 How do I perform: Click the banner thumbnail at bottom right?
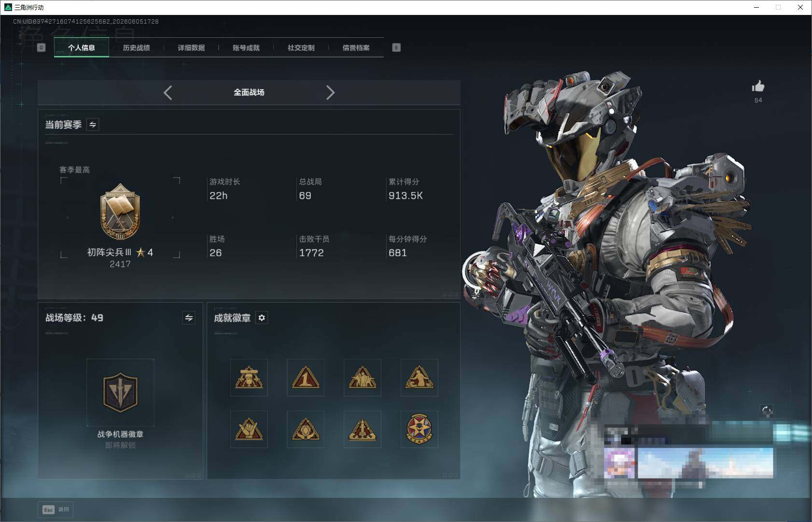click(705, 463)
